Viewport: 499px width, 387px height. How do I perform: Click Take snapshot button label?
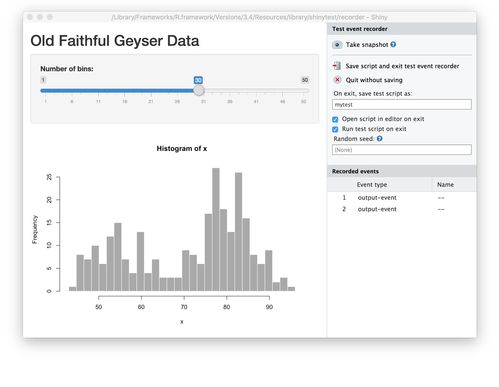tap(367, 45)
